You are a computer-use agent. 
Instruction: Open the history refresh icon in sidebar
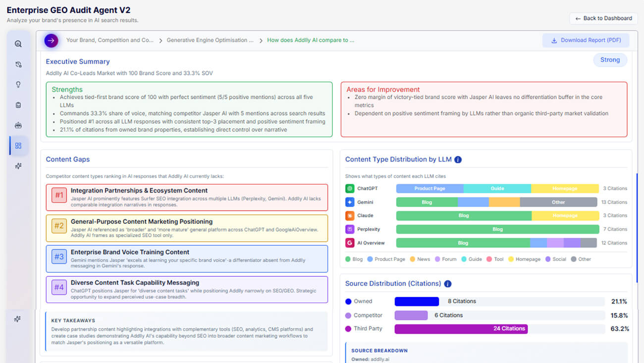(x=18, y=64)
